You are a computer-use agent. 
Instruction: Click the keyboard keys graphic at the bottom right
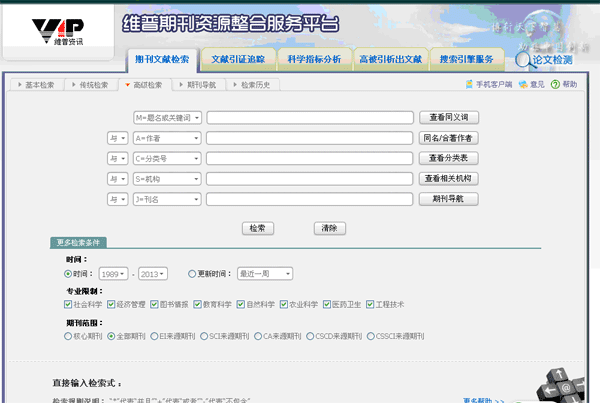561,385
